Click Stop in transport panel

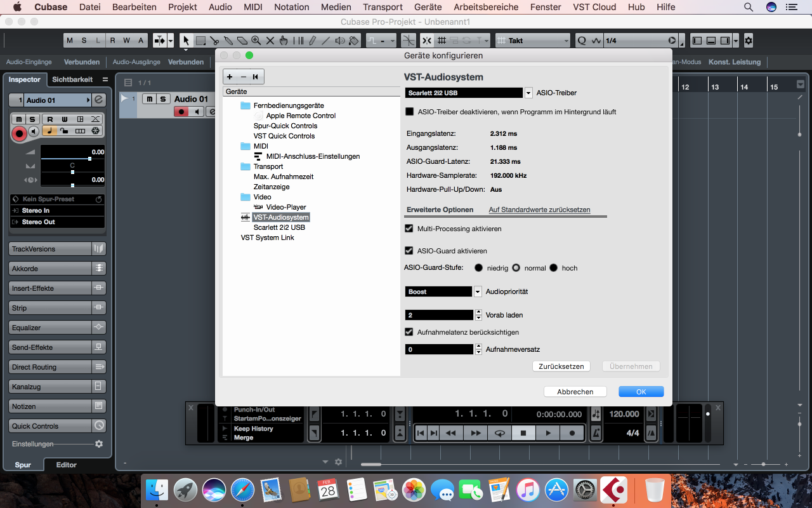[x=523, y=433]
